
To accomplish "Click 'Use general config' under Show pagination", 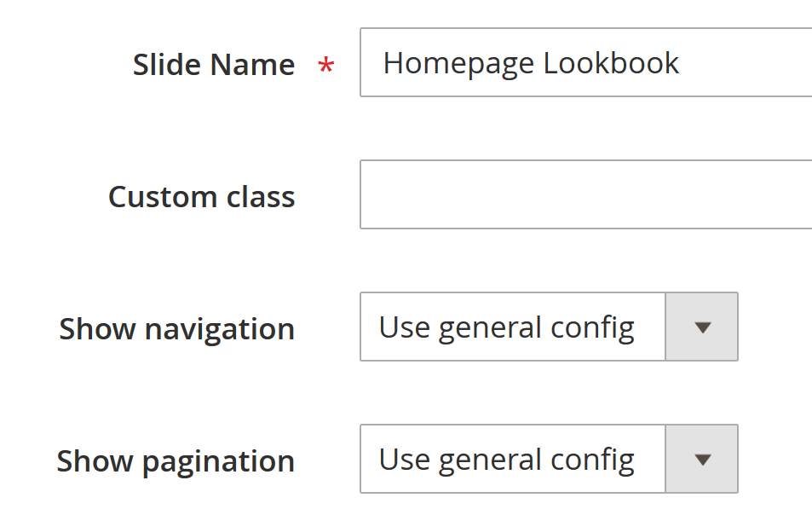I will tap(506, 460).
